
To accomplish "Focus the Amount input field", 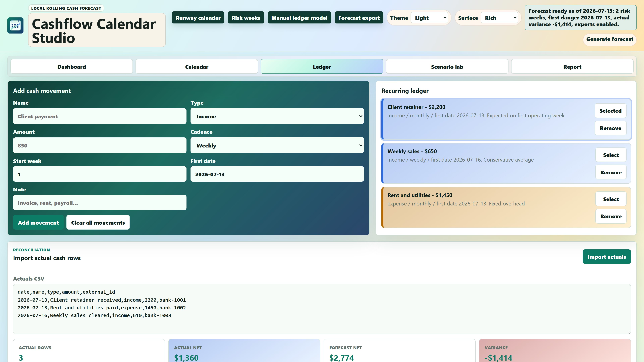I will [99, 145].
